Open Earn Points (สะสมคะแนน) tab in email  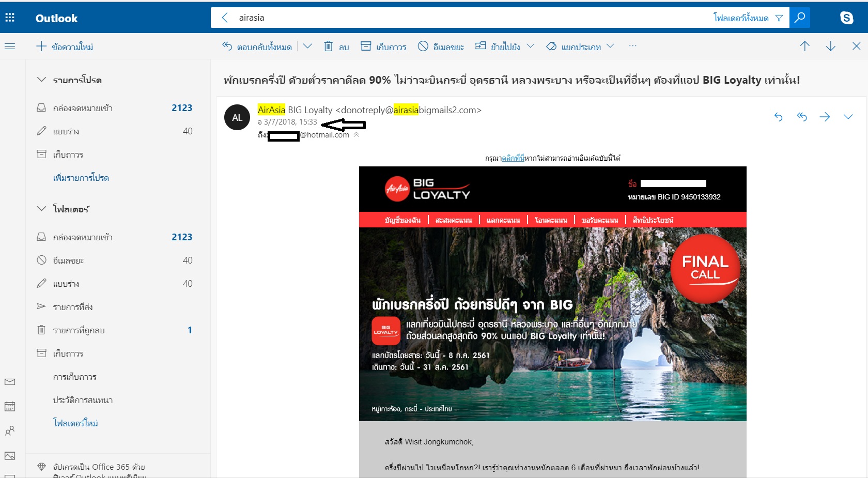454,220
